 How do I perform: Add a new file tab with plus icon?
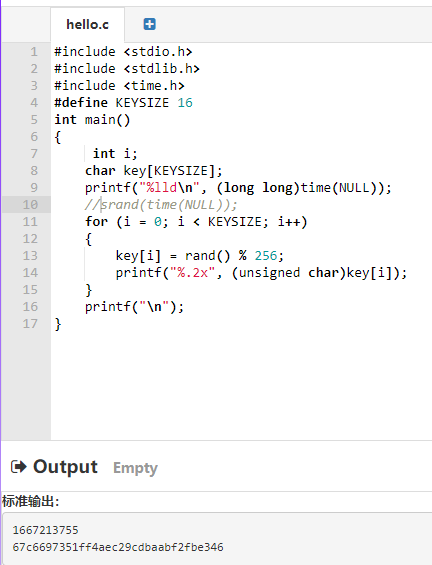150,24
